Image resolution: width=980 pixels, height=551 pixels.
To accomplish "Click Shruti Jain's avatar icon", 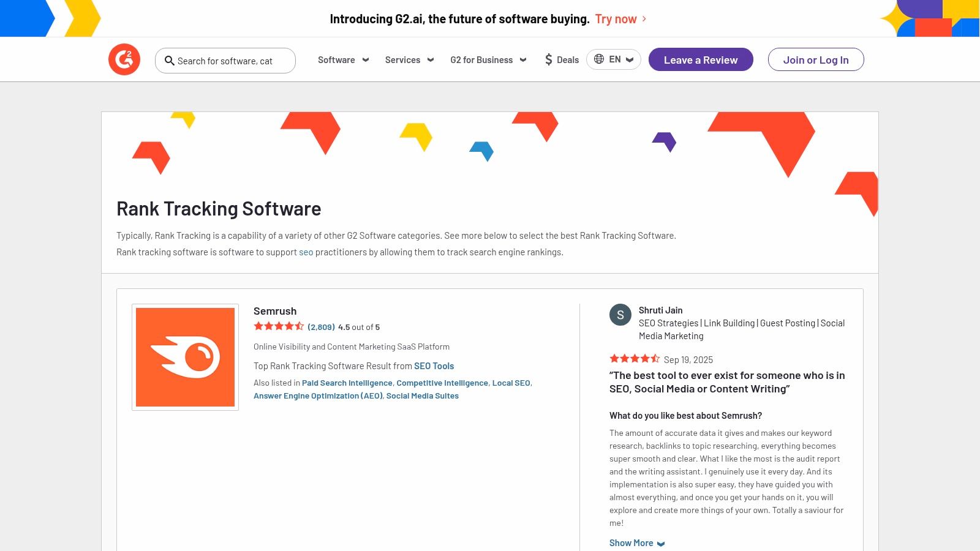I will pyautogui.click(x=620, y=315).
